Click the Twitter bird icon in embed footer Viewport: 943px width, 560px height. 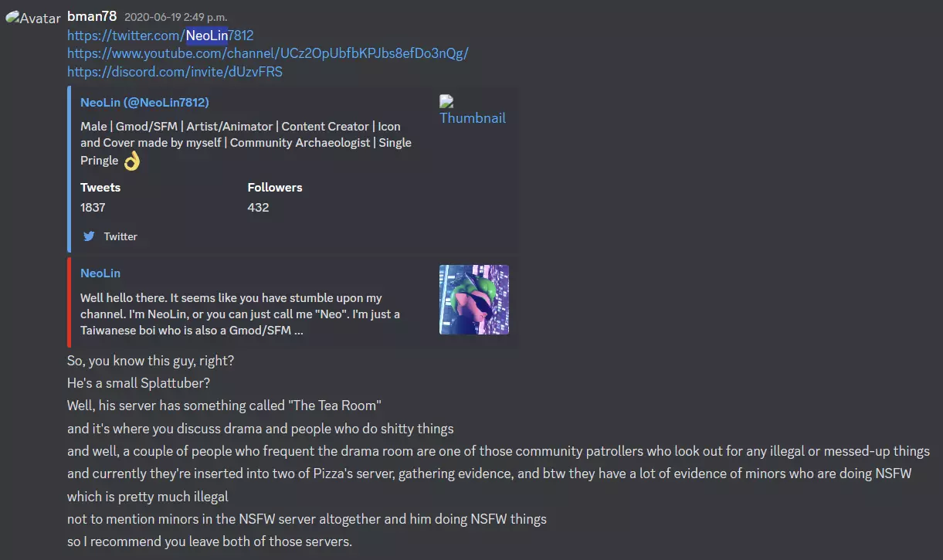point(89,236)
